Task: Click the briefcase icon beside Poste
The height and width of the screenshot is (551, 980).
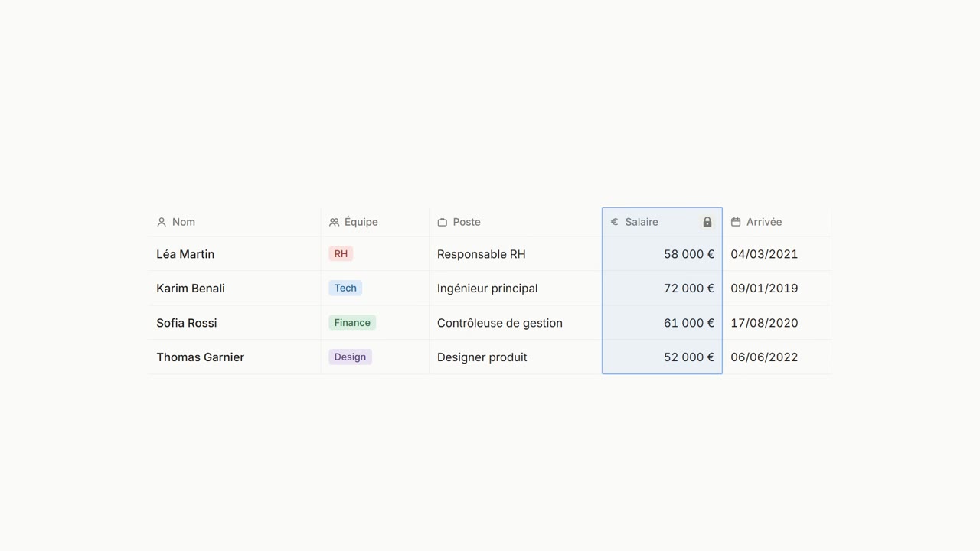Action: coord(442,222)
